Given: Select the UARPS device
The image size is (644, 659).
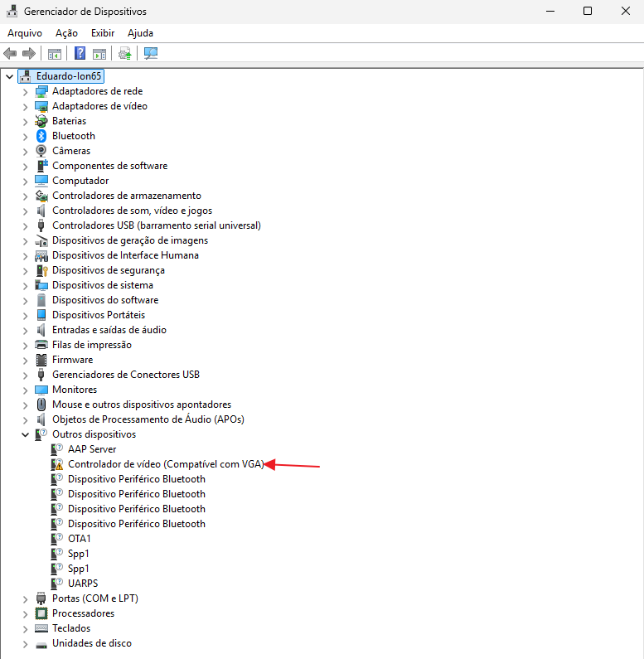Looking at the screenshot, I should tap(83, 584).
